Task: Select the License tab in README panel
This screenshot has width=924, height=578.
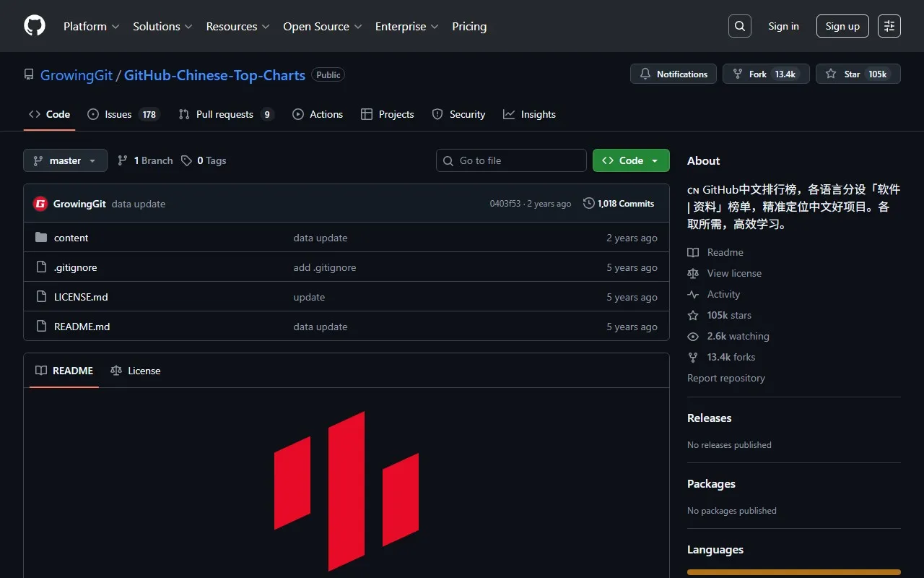Action: [x=136, y=371]
